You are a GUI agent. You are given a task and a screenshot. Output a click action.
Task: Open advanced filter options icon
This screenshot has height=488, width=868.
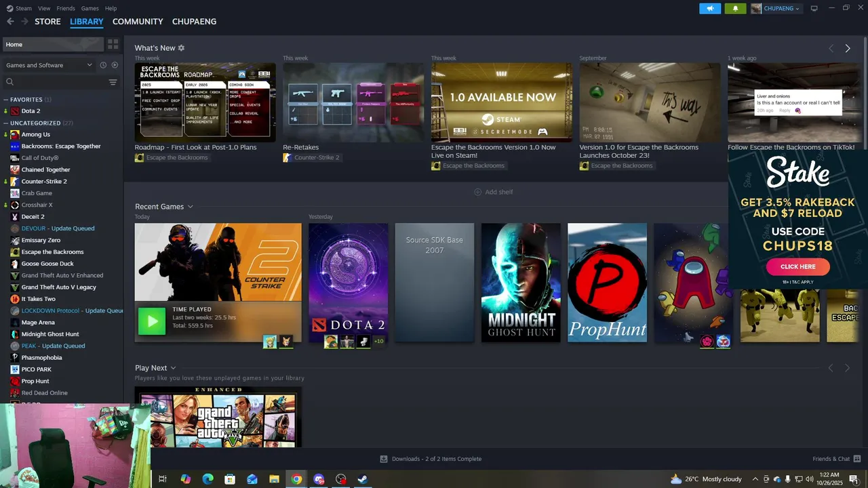113,82
